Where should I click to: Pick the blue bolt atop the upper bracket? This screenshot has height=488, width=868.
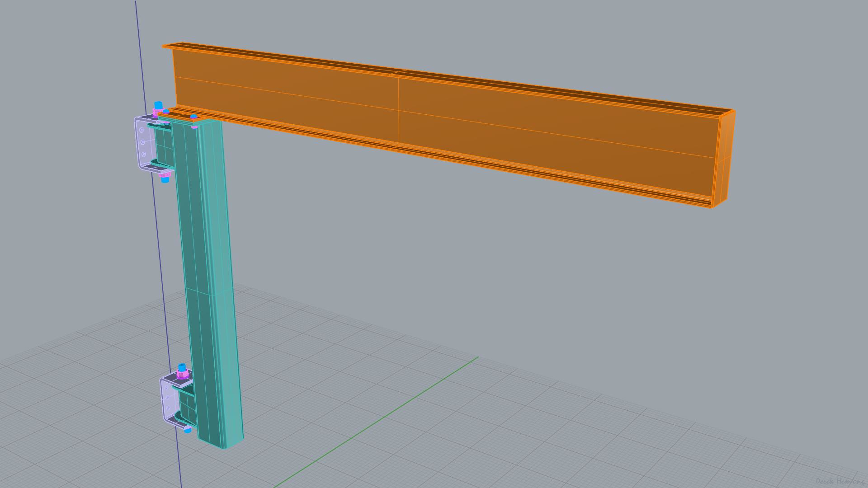[x=158, y=105]
